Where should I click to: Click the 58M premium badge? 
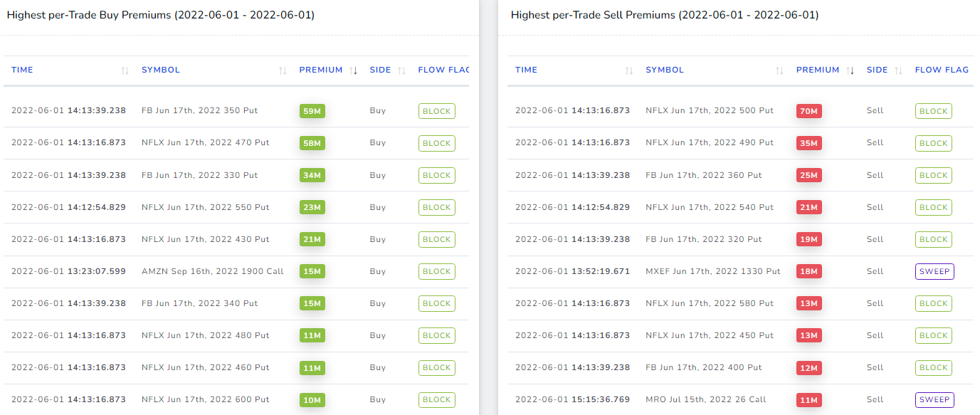pos(312,143)
